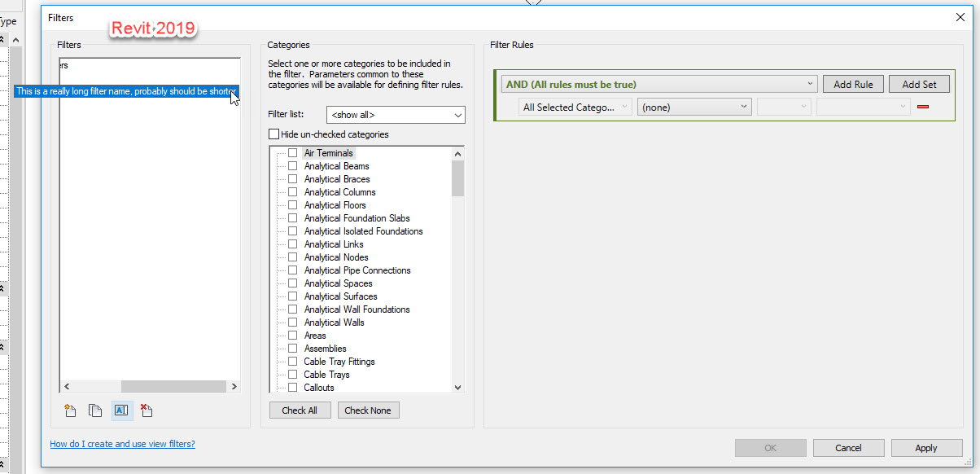Create a new filter
Image resolution: width=980 pixels, height=474 pixels.
pos(70,410)
